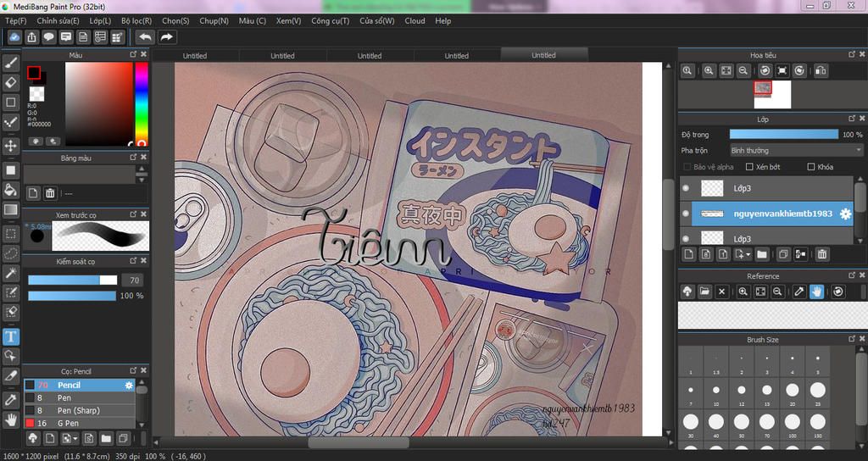Select the Bucket fill tool
868x461 pixels.
(x=10, y=190)
